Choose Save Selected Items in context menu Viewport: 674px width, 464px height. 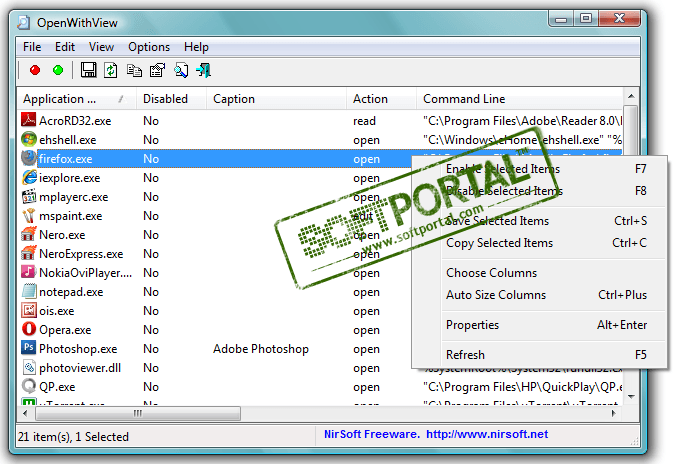539,221
